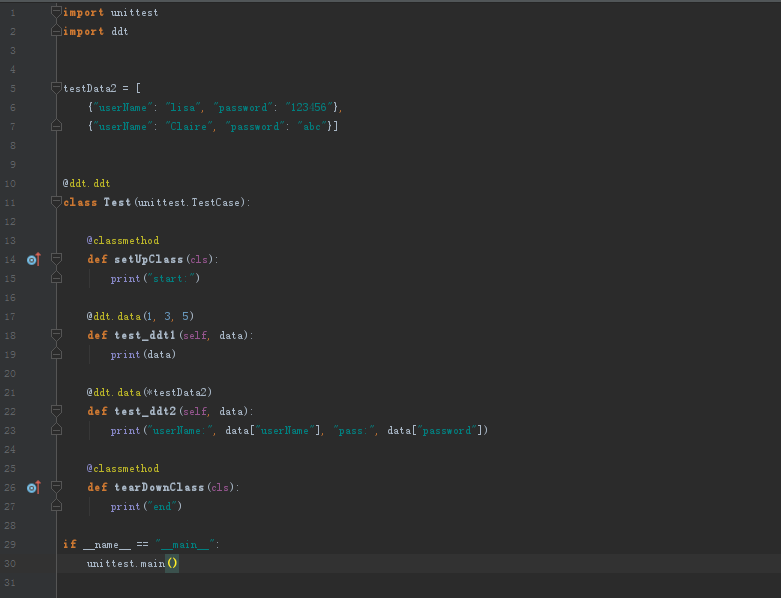Click the @ddt.data(1, 3, 5) decorator
The width and height of the screenshot is (781, 598).
(140, 316)
